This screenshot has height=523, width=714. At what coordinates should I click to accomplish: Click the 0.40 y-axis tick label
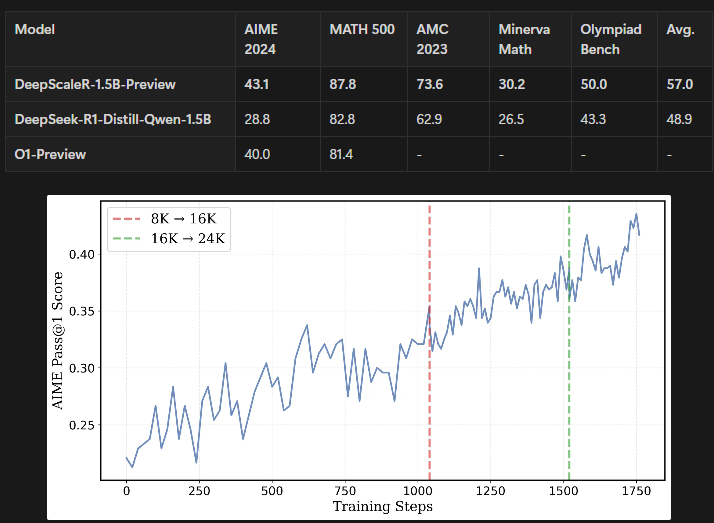[x=82, y=254]
